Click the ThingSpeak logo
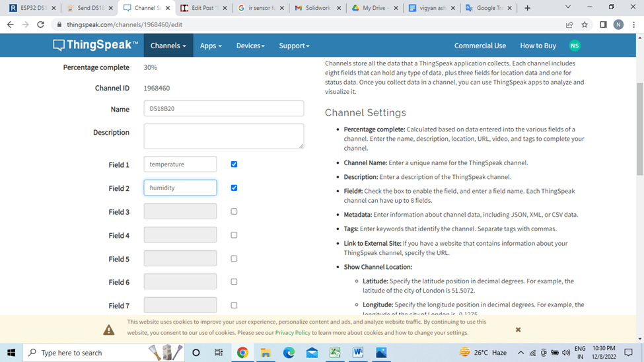Viewport: 644px width, 362px height. (95, 45)
